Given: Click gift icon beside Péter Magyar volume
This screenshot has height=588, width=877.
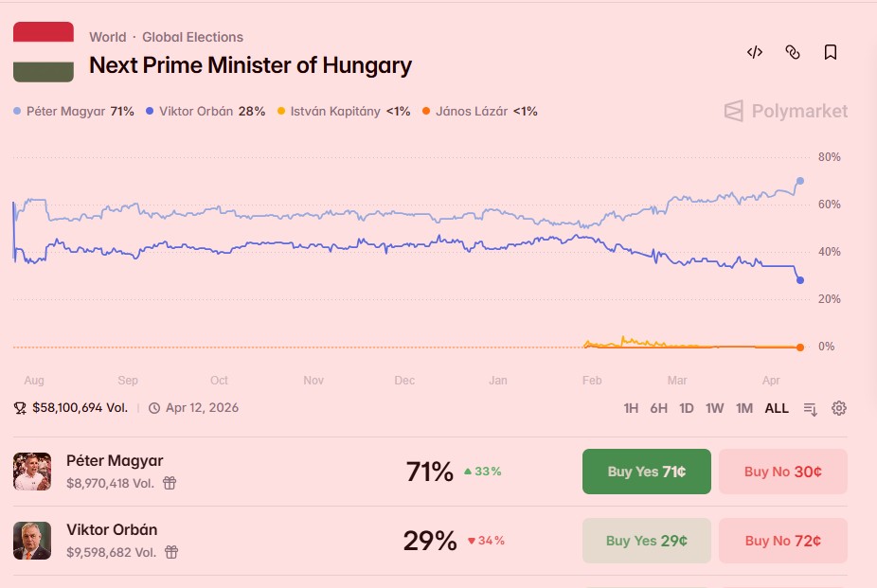Looking at the screenshot, I should [170, 483].
